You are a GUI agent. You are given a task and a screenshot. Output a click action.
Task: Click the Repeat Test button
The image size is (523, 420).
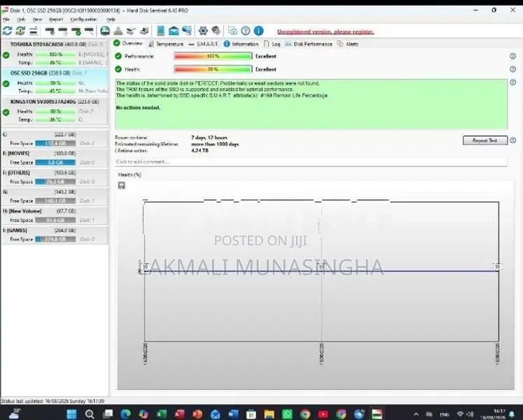[x=485, y=141]
